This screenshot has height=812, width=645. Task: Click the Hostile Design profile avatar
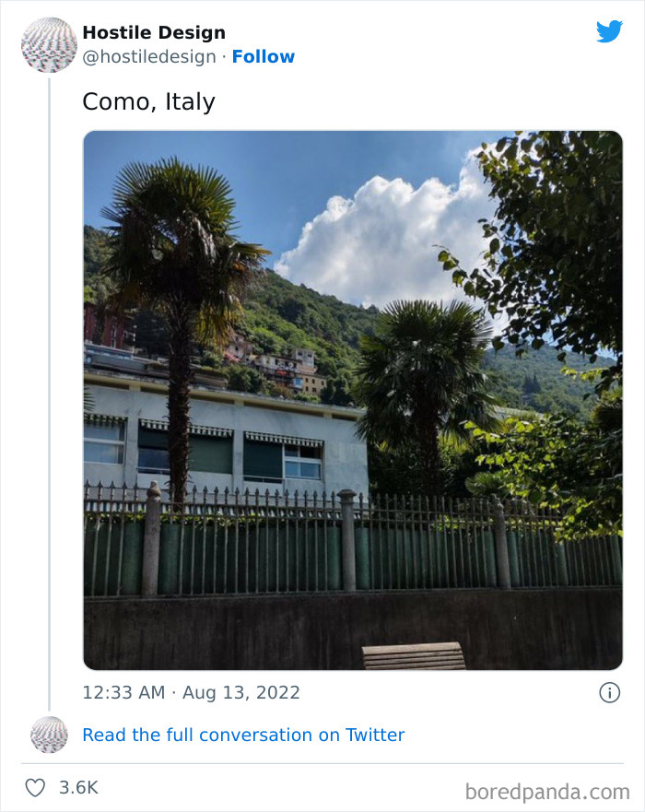pyautogui.click(x=49, y=44)
